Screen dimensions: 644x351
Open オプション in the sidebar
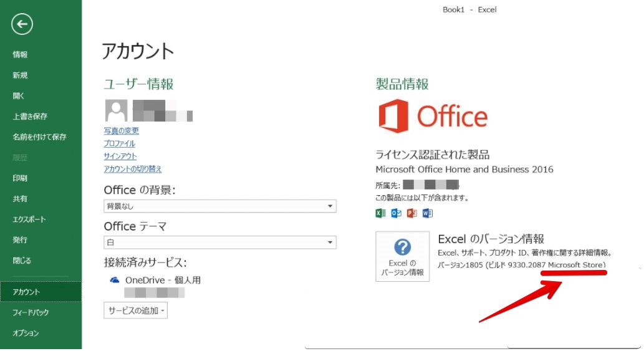click(26, 333)
